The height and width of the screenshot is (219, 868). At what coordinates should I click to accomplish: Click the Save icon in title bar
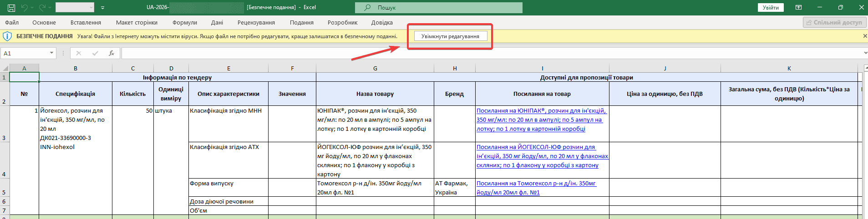coord(11,8)
